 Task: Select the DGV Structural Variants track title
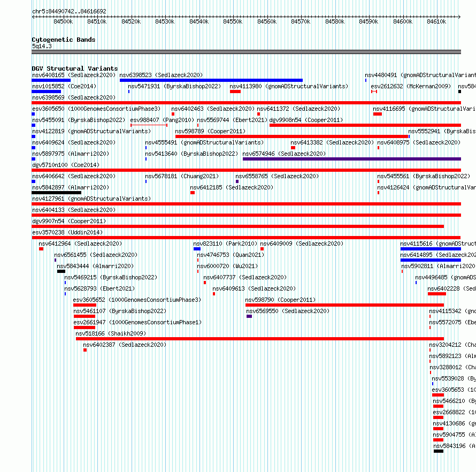[75, 68]
